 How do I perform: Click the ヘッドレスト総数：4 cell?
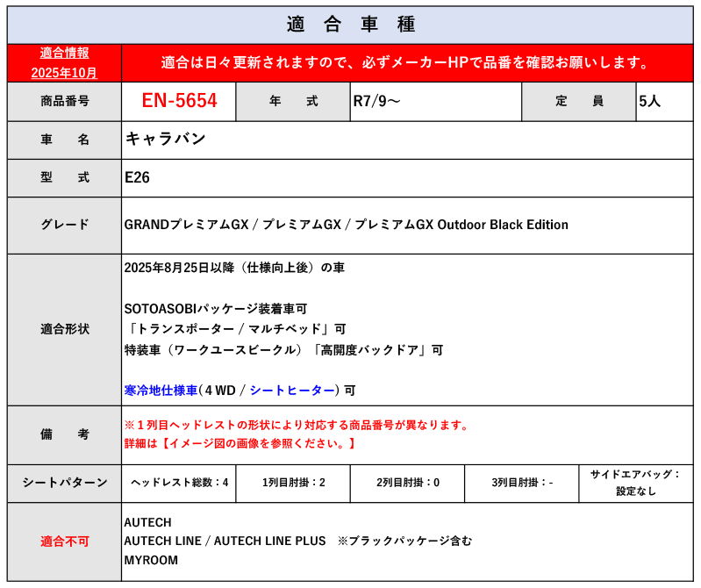pyautogui.click(x=179, y=483)
